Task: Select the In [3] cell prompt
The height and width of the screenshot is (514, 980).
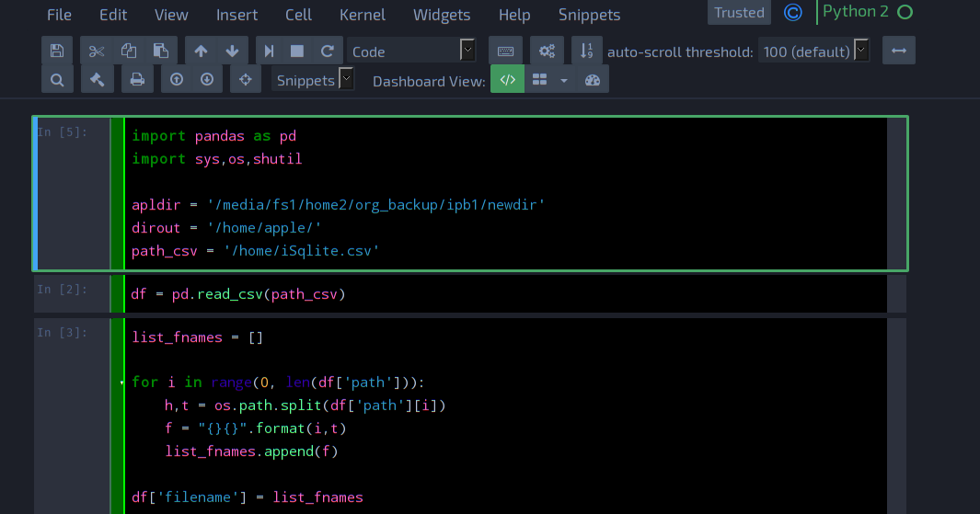Action: pyautogui.click(x=63, y=333)
